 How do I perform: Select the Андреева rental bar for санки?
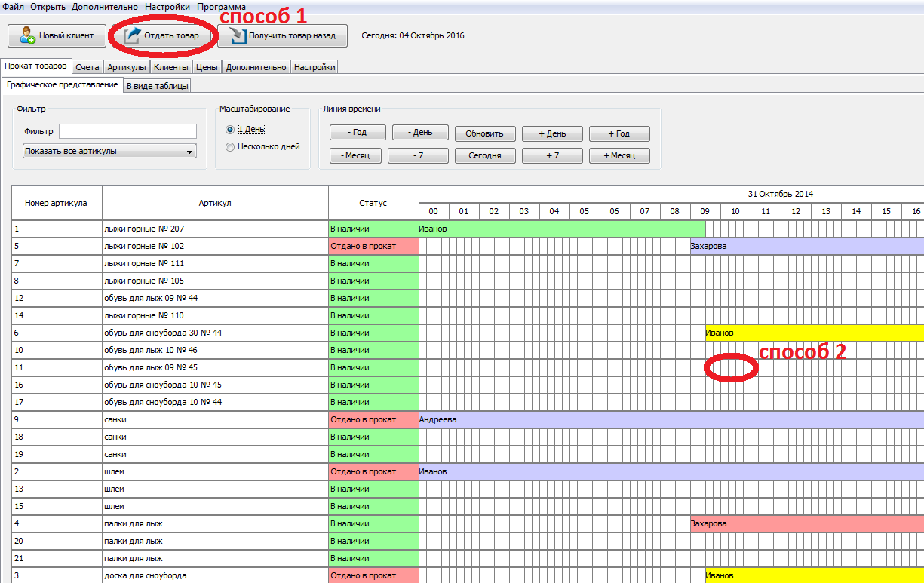tap(671, 419)
